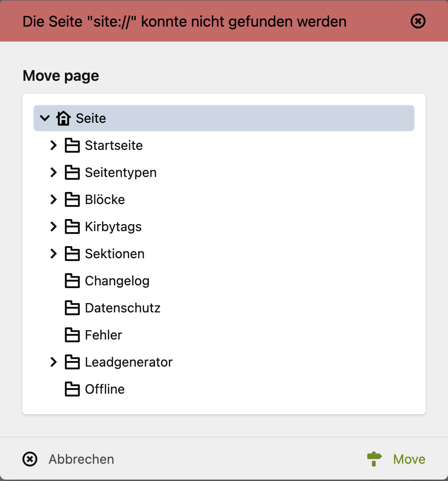Select the Offline tree item
448x481 pixels.
[105, 389]
